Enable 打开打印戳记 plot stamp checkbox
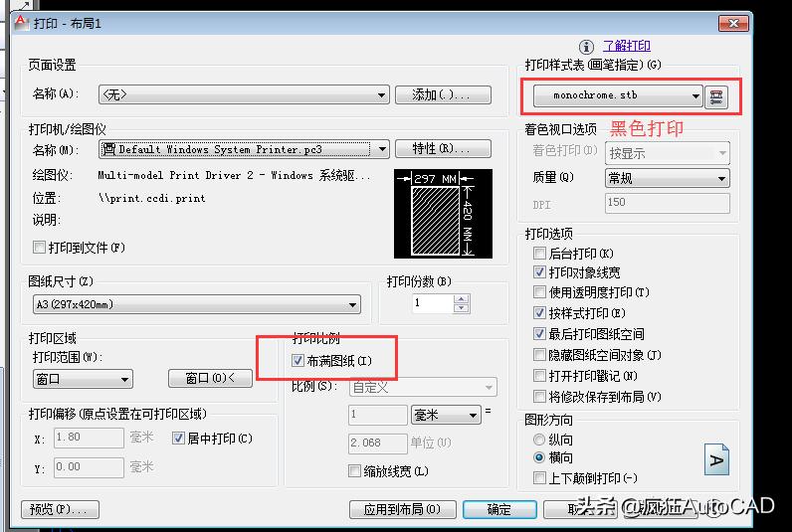792x532 pixels. coord(539,376)
